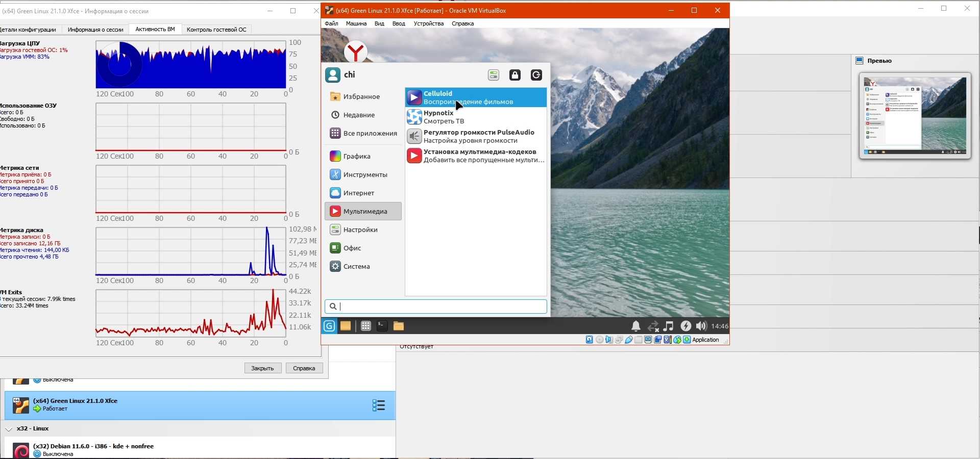Click the Закрыть button in session info
The height and width of the screenshot is (459, 980).
[x=263, y=368]
